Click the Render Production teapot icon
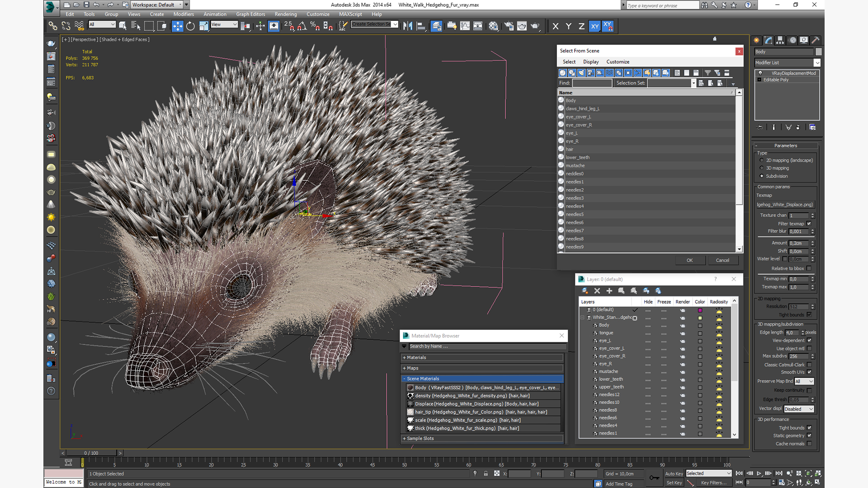Screen dimensions: 868x488 click(x=535, y=26)
